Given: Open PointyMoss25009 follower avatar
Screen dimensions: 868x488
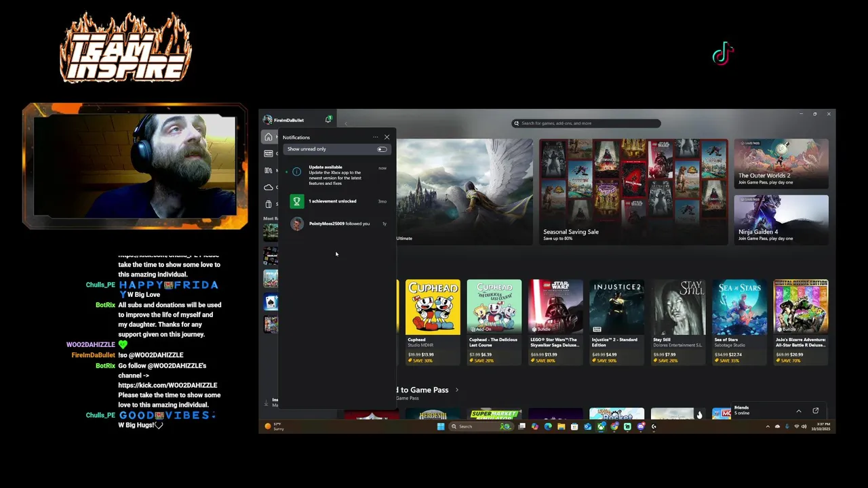Looking at the screenshot, I should pos(297,224).
